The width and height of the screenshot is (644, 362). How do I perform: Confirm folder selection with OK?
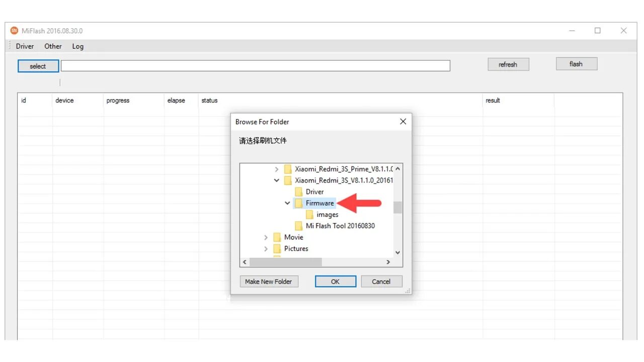[336, 282]
